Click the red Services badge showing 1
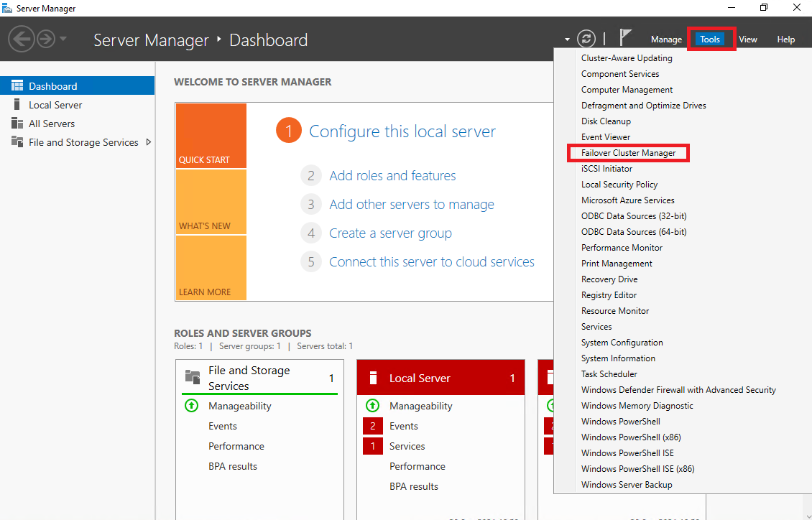The width and height of the screenshot is (812, 520). (372, 445)
